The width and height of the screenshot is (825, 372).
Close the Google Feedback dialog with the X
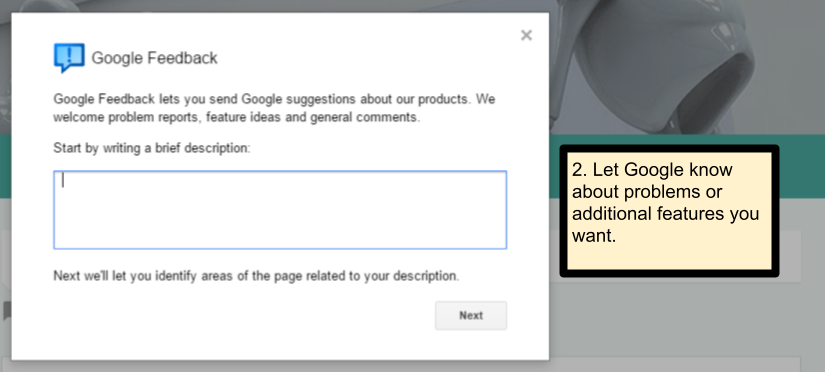click(526, 35)
